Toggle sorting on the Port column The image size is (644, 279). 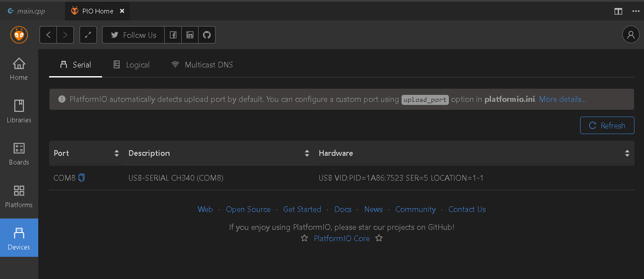click(x=116, y=153)
